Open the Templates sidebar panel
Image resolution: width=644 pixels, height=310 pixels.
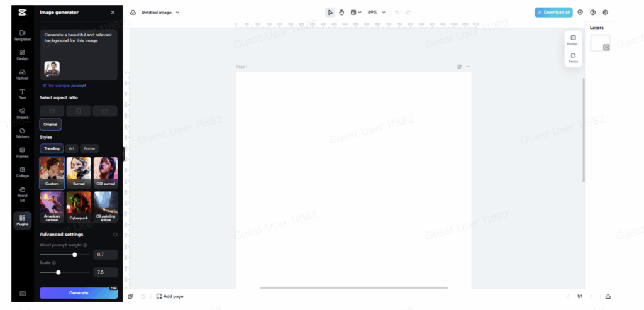point(22,35)
